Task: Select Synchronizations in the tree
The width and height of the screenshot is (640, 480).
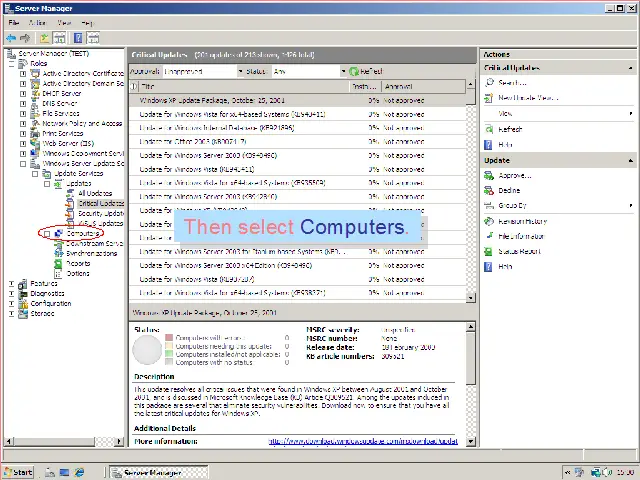Action: [x=91, y=253]
